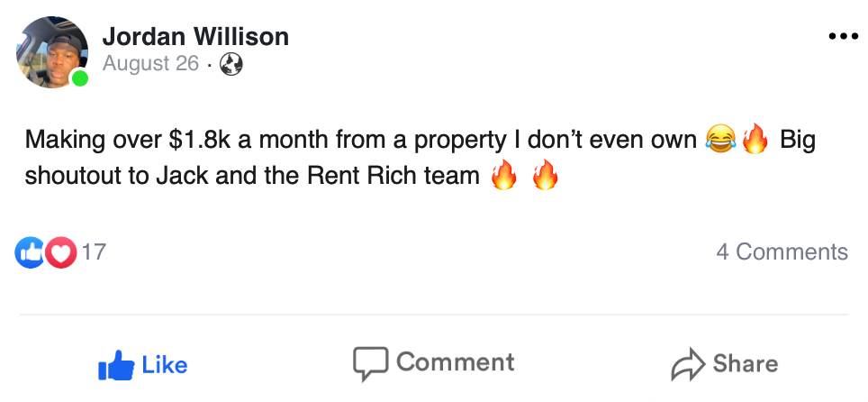Screen dimensions: 868x402
Task: Click the laughing-crying emoji in the post
Action: pyautogui.click(x=720, y=141)
